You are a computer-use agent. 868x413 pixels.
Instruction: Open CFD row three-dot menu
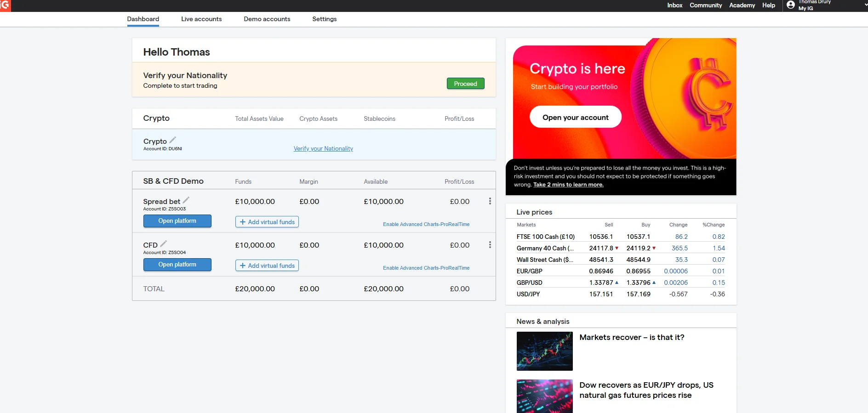click(x=490, y=245)
